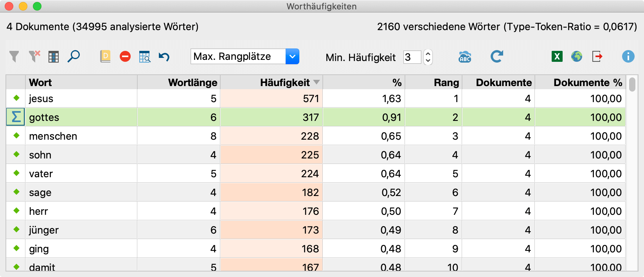Viewport: 644px width, 277px height.
Task: Click the Min. Häufigkeit stepper arrows
Action: point(428,57)
